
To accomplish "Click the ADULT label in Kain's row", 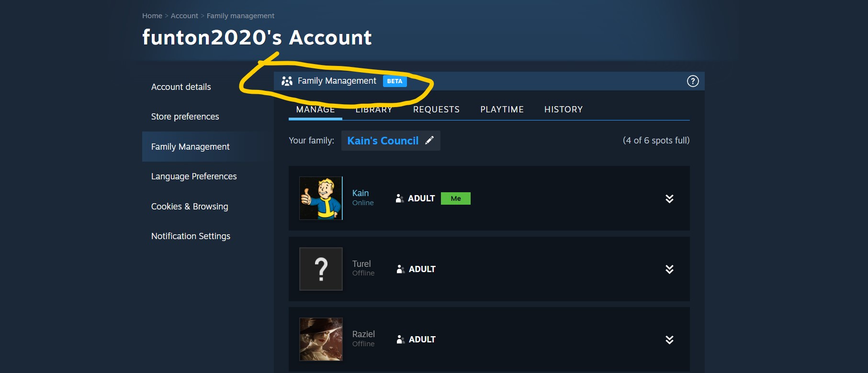I will click(x=421, y=198).
